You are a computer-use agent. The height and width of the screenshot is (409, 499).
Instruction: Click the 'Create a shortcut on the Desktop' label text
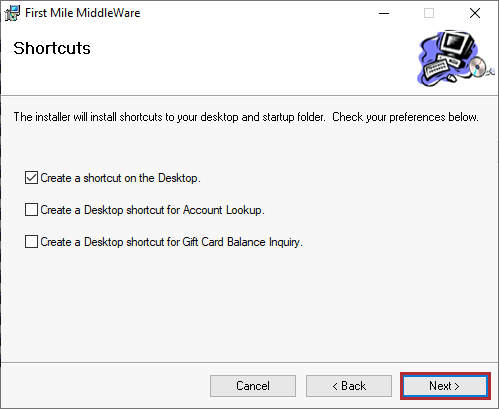tap(120, 178)
